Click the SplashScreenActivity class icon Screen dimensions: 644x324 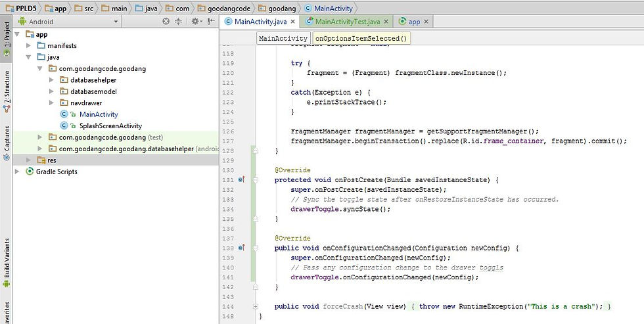point(64,126)
